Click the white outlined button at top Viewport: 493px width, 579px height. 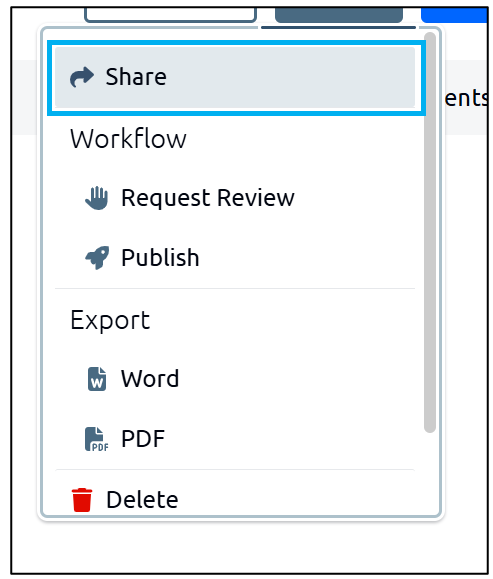point(170,15)
